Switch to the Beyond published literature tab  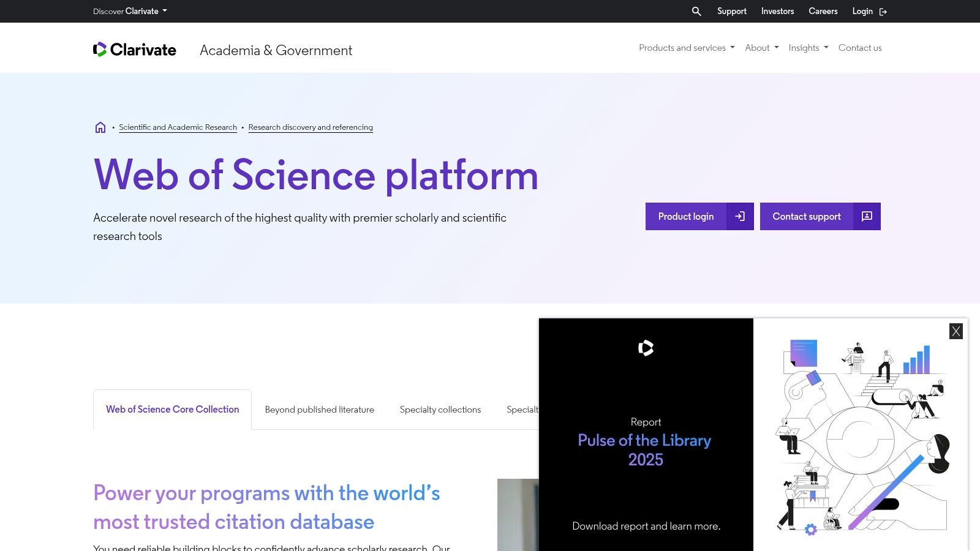click(x=319, y=409)
